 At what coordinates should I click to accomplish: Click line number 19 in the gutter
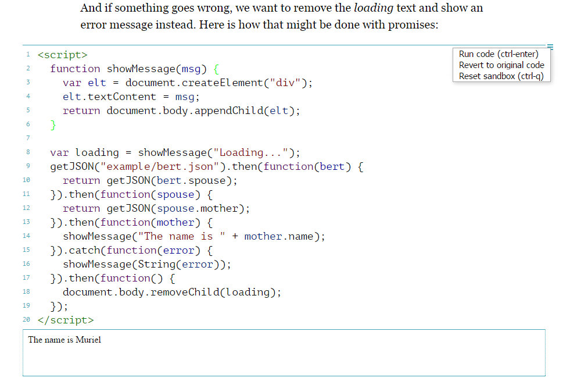pos(26,305)
